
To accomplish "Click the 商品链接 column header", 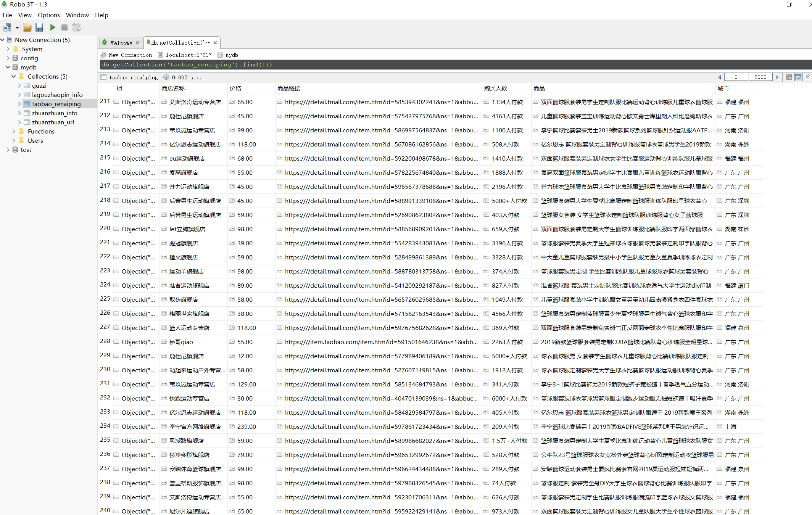I will click(x=379, y=88).
